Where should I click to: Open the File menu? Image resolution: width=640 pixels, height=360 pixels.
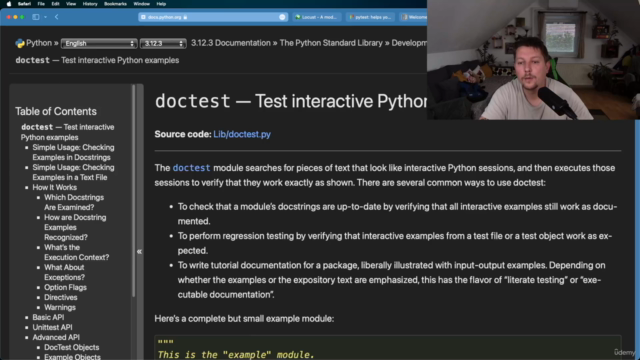41,4
